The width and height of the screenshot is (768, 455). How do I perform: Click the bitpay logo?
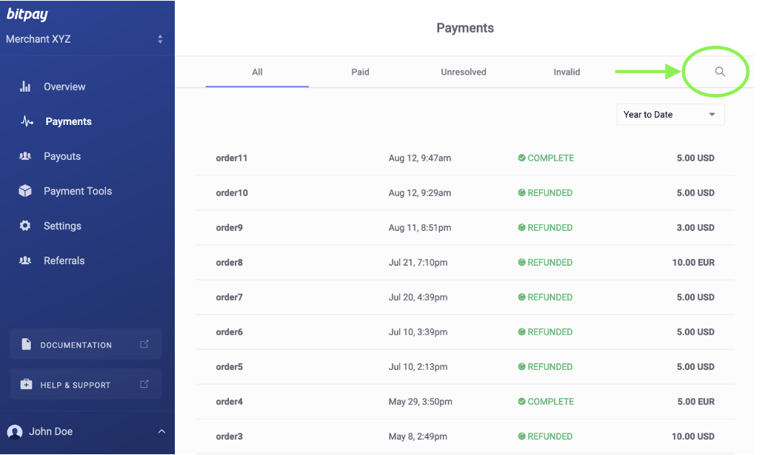27,14
